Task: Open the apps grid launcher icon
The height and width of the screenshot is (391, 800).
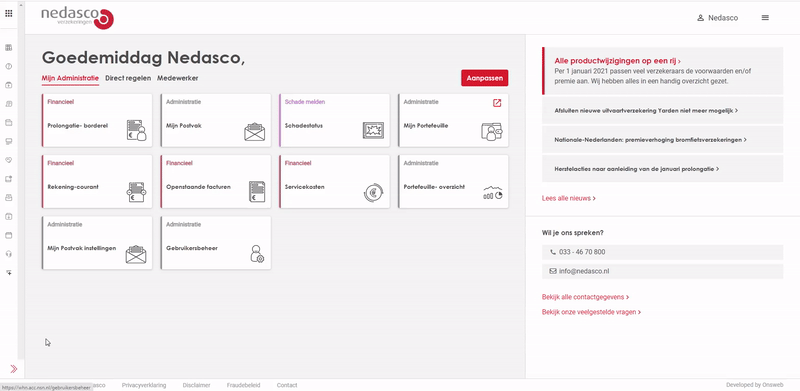Action: (9, 13)
